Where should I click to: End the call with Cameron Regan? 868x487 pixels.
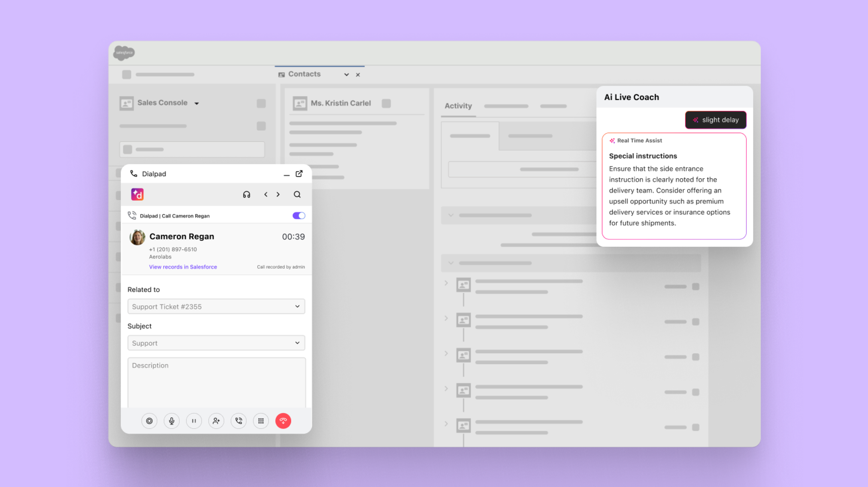tap(283, 421)
